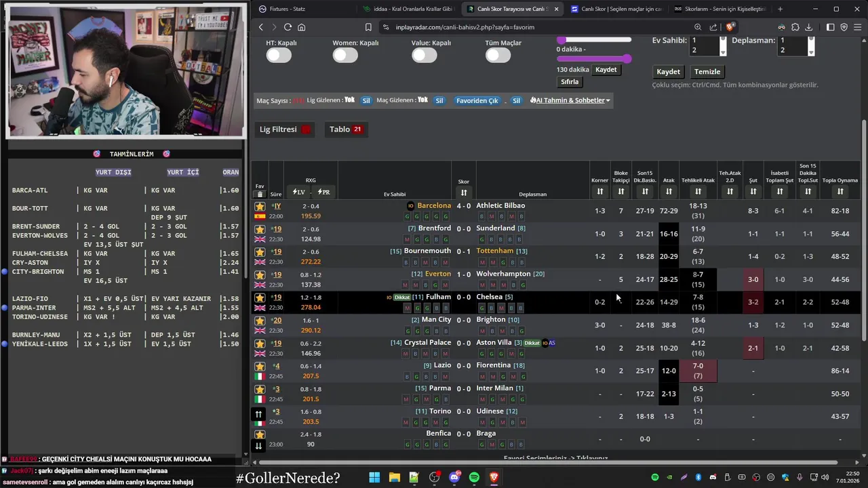The image size is (868, 488).
Task: Click the Tottenham team name
Action: [x=495, y=251]
